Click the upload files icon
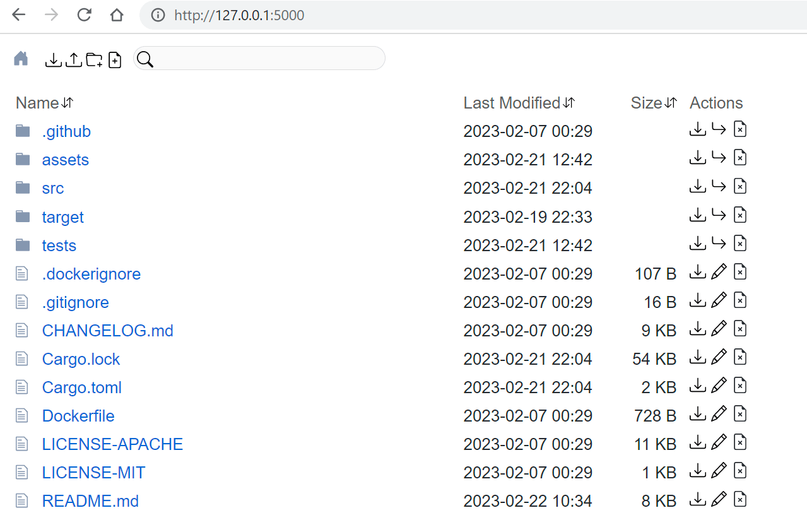The image size is (807, 532). tap(74, 60)
